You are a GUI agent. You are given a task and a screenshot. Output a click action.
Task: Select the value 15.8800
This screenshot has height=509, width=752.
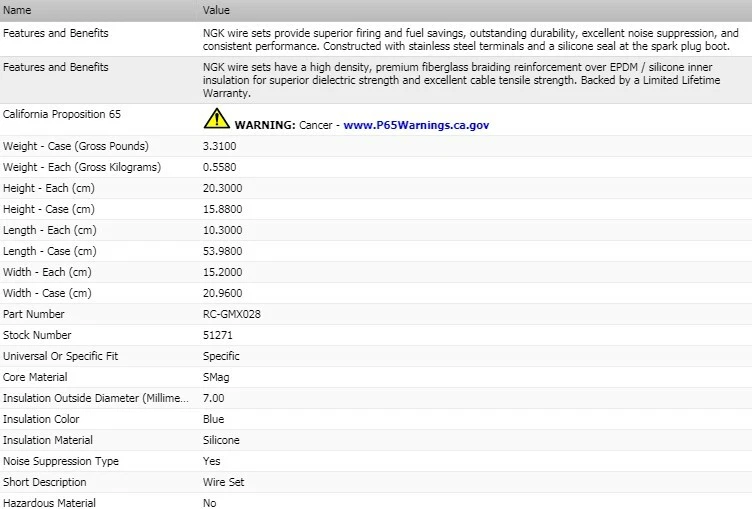click(223, 210)
